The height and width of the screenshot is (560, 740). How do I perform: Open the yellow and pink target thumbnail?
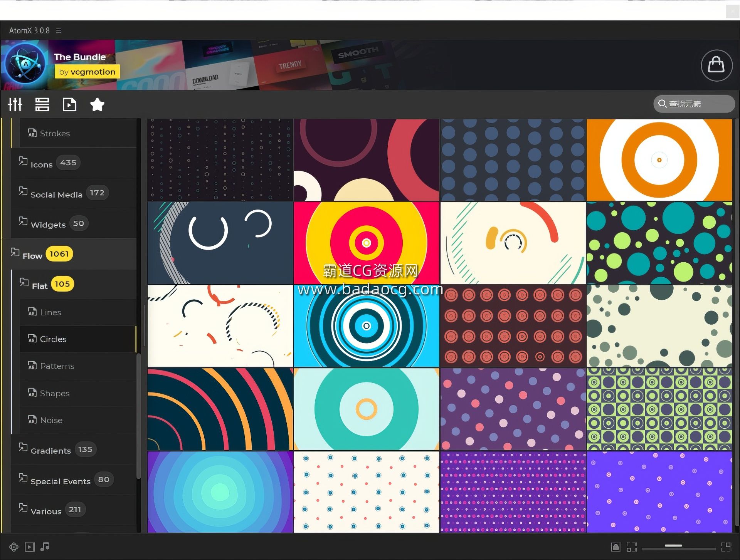click(x=366, y=243)
